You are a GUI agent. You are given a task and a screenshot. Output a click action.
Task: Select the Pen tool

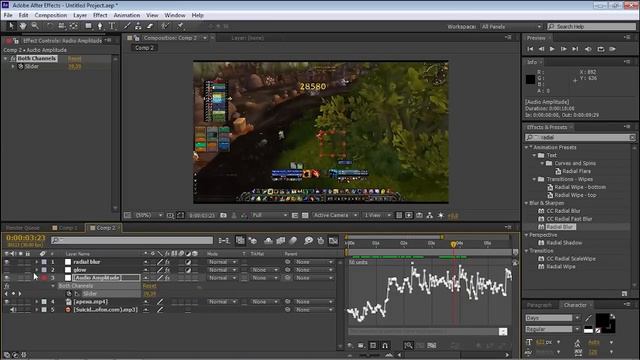coord(100,26)
